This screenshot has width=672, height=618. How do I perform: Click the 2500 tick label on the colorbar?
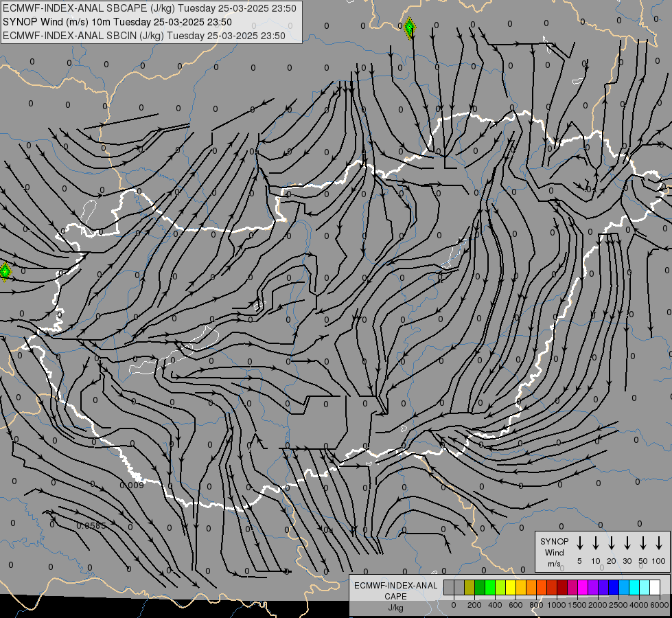pos(618,605)
